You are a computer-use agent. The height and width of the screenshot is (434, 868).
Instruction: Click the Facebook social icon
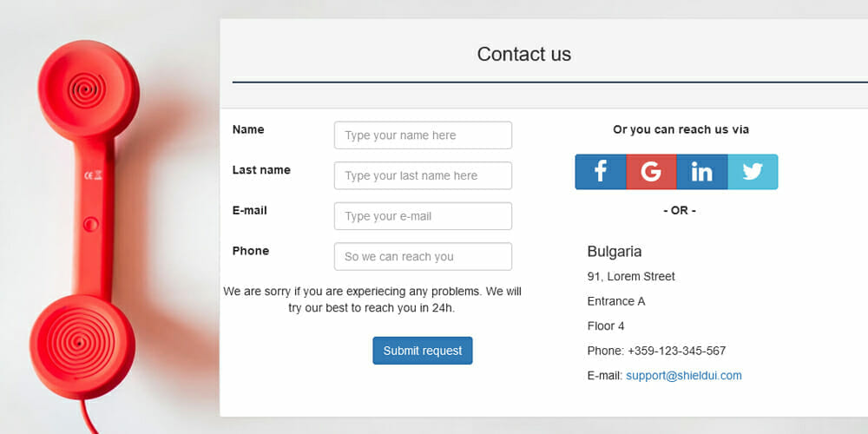[x=601, y=172]
